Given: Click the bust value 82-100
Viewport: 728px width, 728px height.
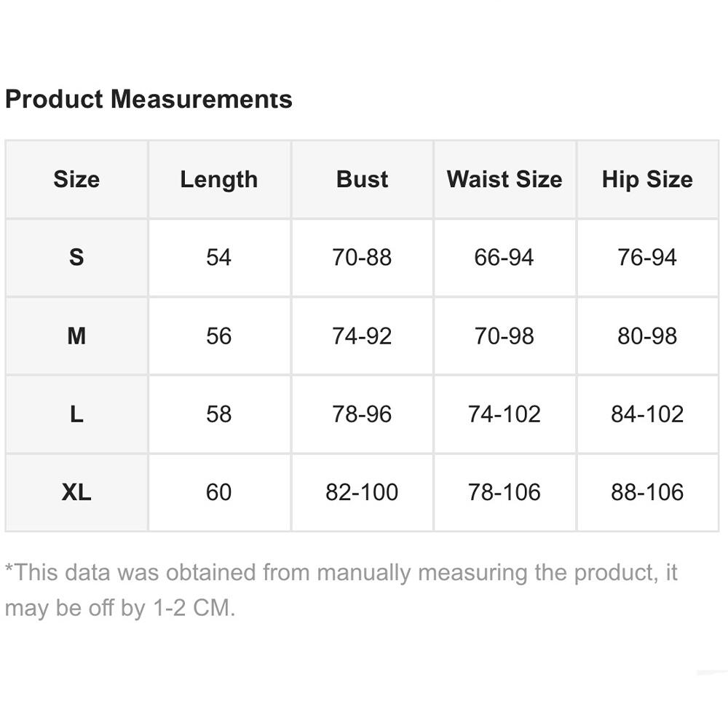Looking at the screenshot, I should click(362, 492).
